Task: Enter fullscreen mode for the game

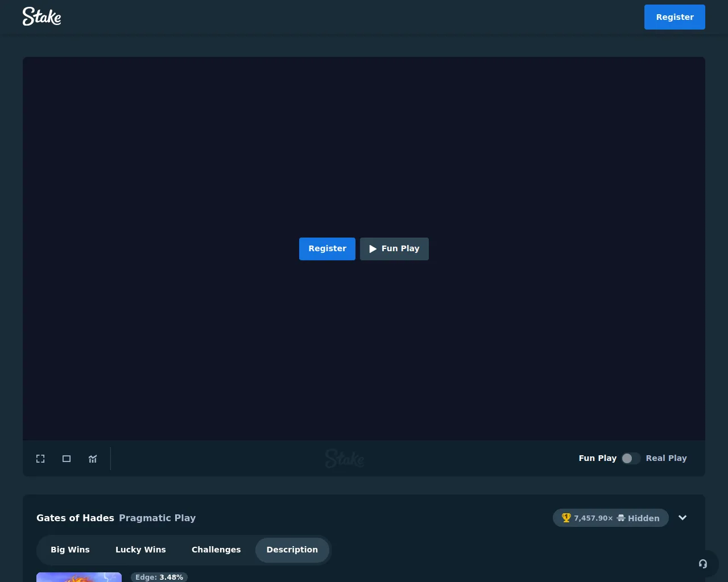Action: (40, 459)
